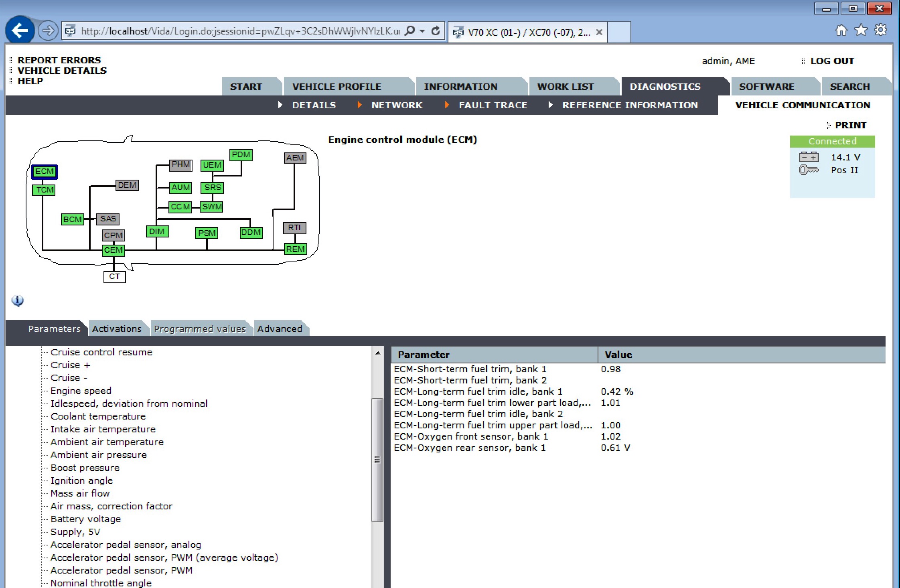Switch to the Activations tab
Screen dimensions: 900x588
pyautogui.click(x=117, y=329)
